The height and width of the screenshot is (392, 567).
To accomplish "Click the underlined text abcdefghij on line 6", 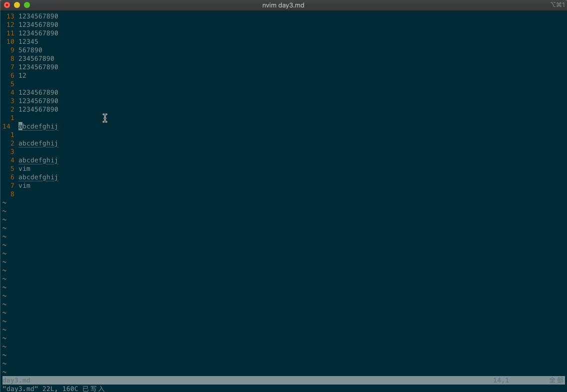I will 38,177.
